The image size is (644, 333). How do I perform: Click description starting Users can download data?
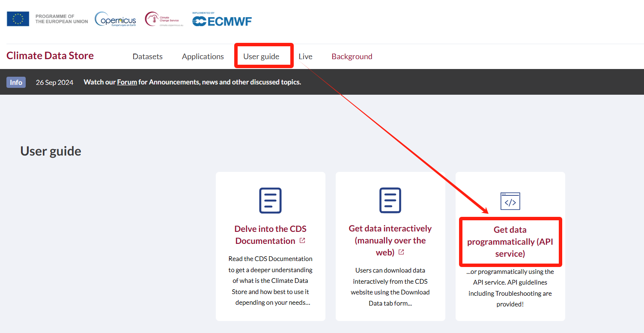[x=390, y=287]
